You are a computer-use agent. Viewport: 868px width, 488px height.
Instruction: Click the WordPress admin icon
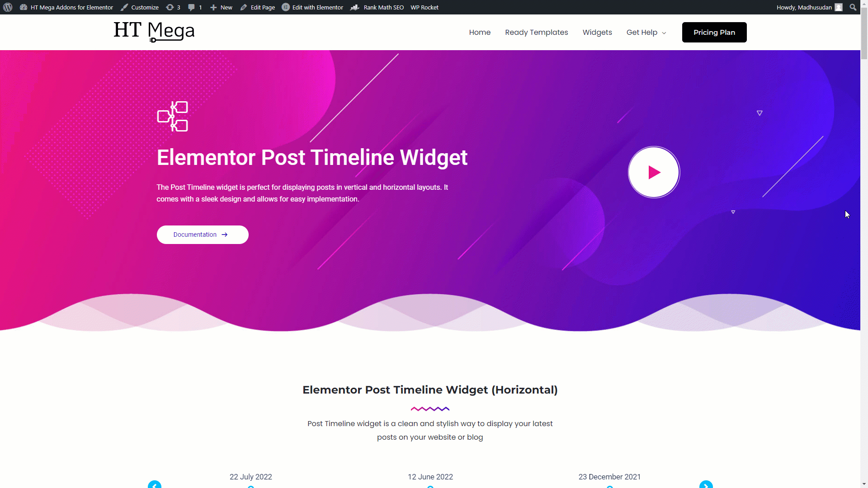click(x=8, y=7)
